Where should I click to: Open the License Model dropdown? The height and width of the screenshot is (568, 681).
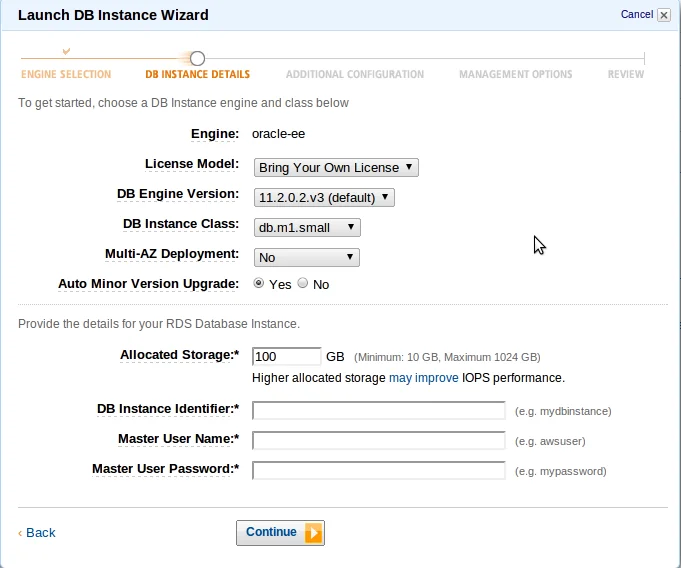[x=336, y=168]
